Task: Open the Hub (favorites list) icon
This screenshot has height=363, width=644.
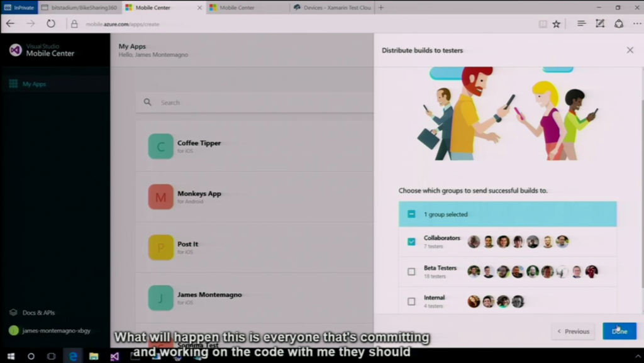Action: tap(581, 24)
